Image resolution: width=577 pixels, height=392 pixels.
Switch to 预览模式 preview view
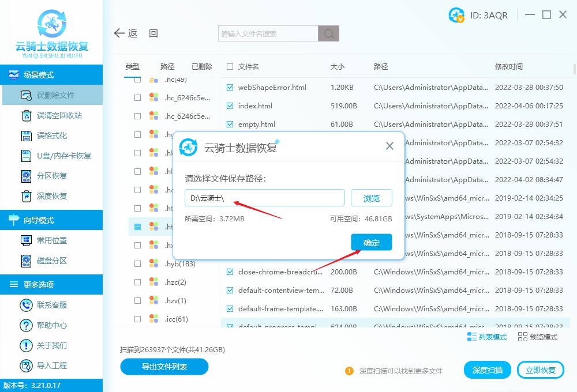tap(537, 337)
